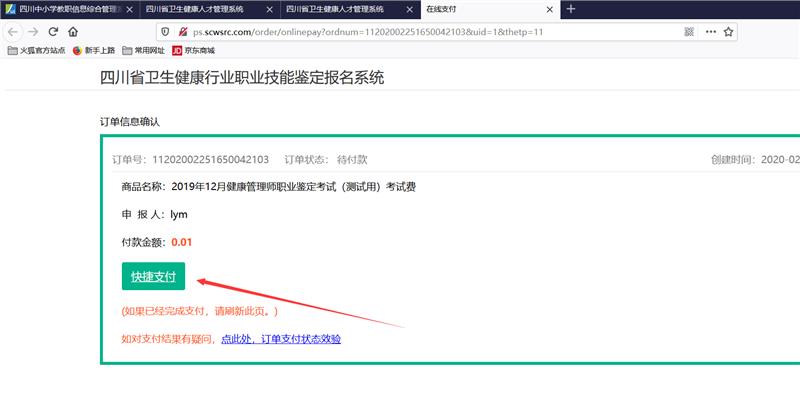Image resolution: width=800 pixels, height=396 pixels.
Task: Click the text 如对支付结果有疑问
Action: pyautogui.click(x=169, y=339)
